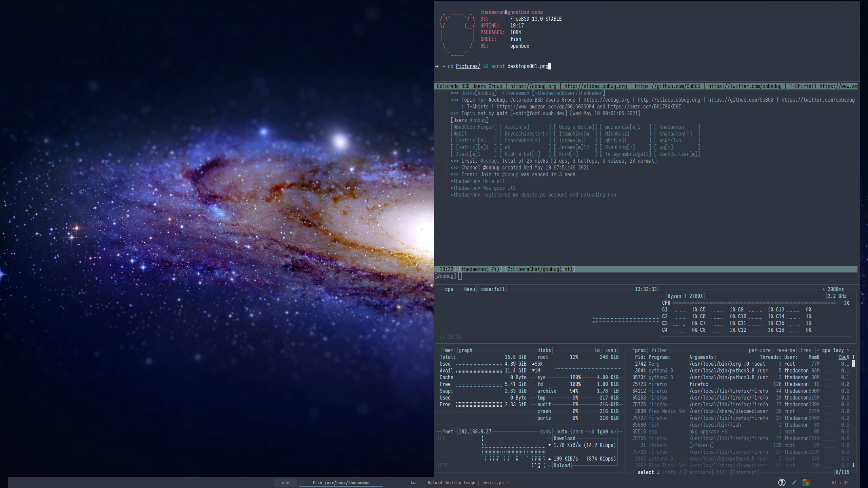This screenshot has width=868, height=488.
Task: Toggle reverse sorting of processes
Action: point(785,350)
